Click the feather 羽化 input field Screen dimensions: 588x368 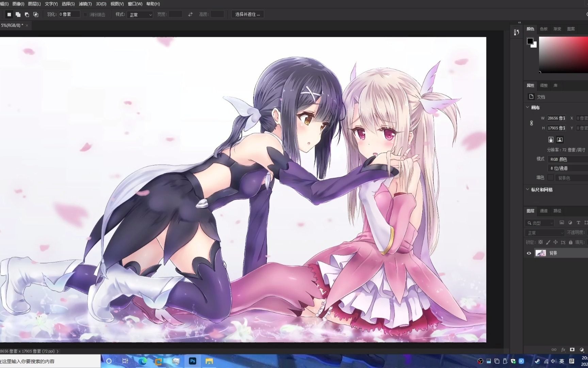click(x=69, y=14)
